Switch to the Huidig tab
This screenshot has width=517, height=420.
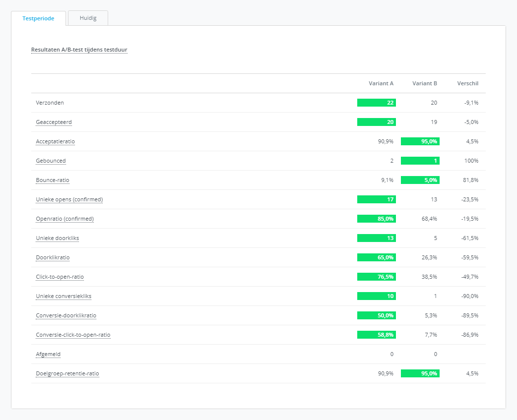pos(88,18)
